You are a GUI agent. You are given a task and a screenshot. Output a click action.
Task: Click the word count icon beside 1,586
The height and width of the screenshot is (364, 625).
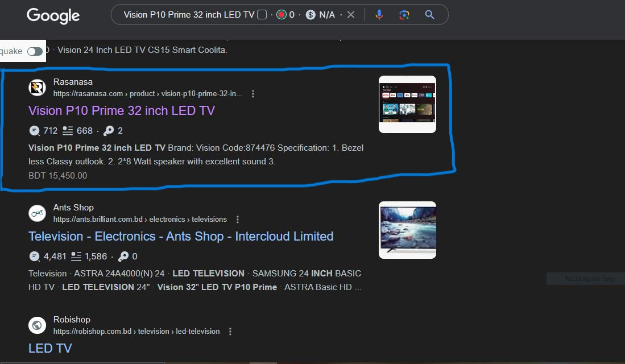(76, 257)
